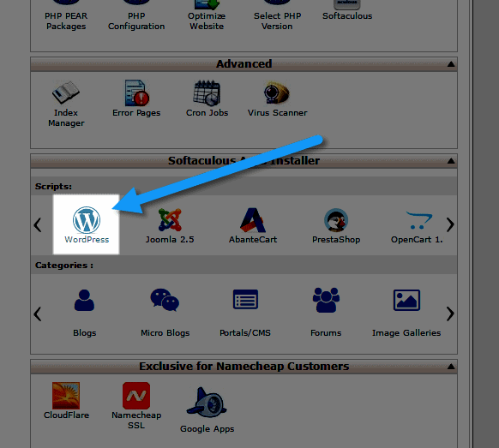Open the PHP PEAR Packages link
Image resolution: width=499 pixels, height=448 pixels.
pos(66,21)
